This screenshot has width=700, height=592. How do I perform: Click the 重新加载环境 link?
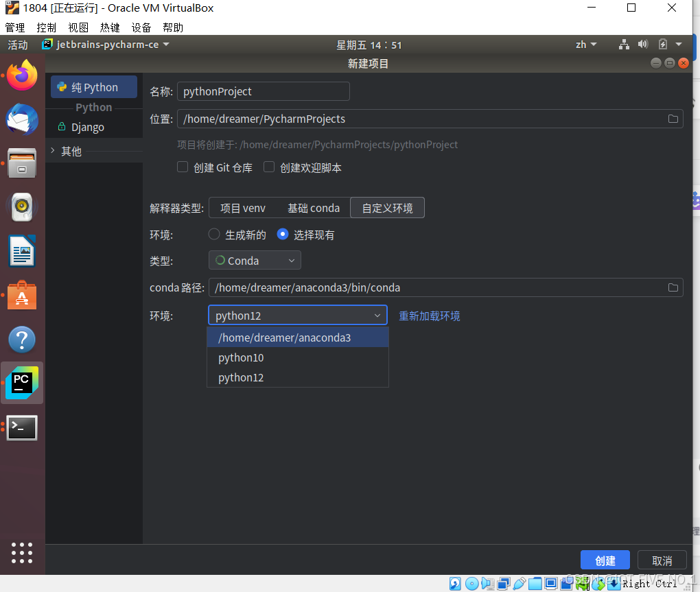[429, 316]
